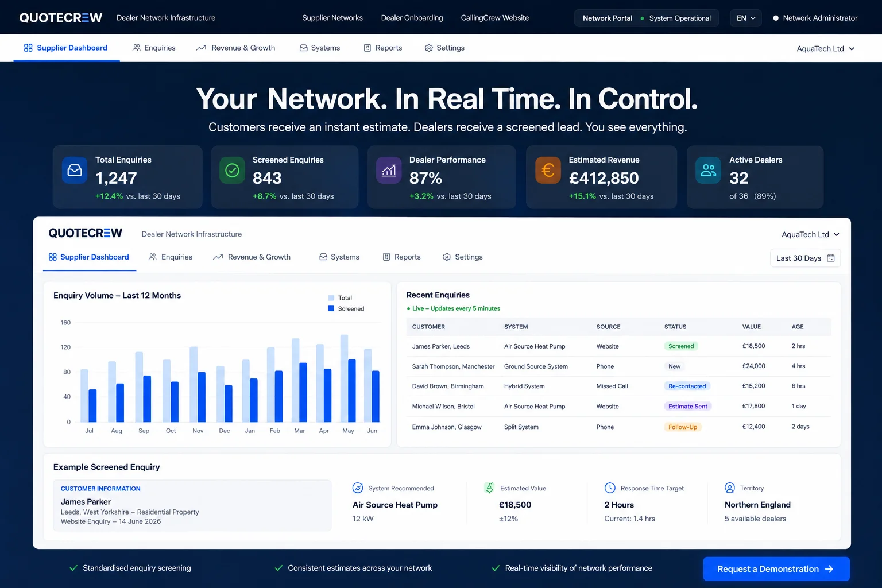This screenshot has height=588, width=882.
Task: Click the '5 available dealers' text
Action: tap(755, 519)
